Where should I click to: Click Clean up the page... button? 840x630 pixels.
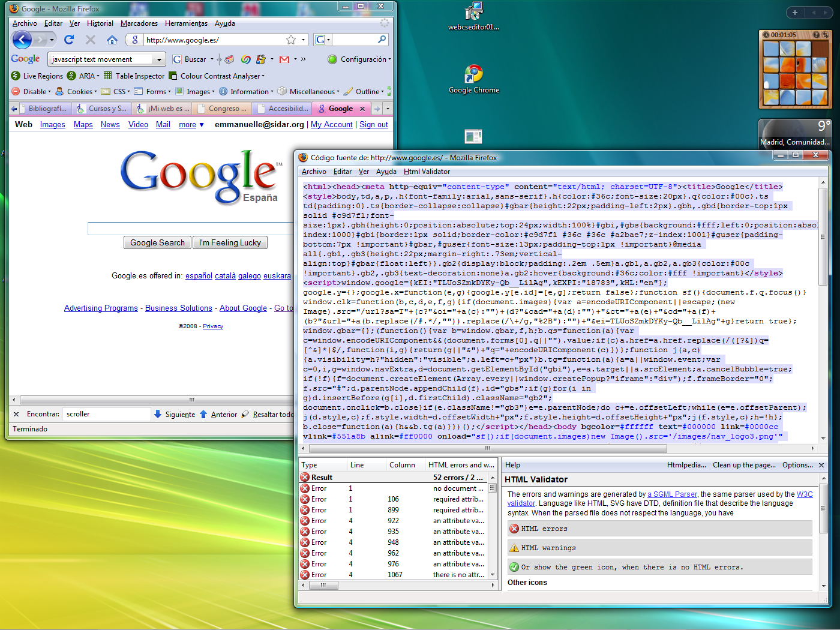[744, 465]
